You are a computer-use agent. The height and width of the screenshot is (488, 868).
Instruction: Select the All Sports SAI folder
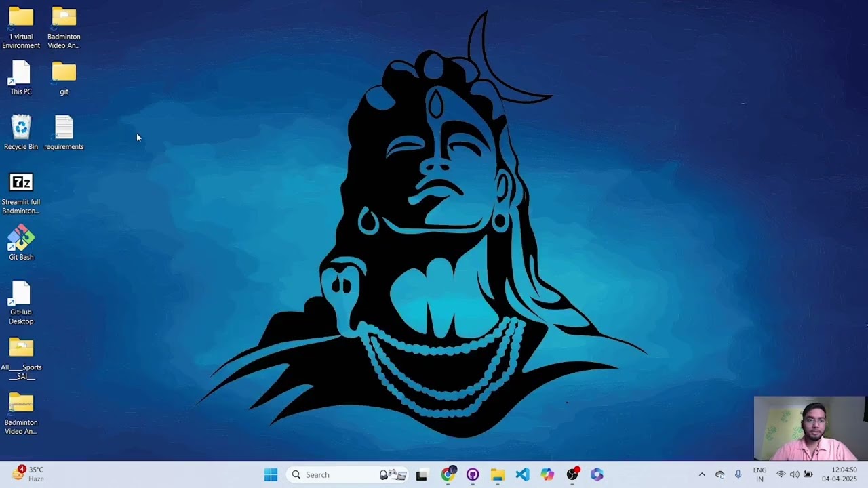coord(21,359)
